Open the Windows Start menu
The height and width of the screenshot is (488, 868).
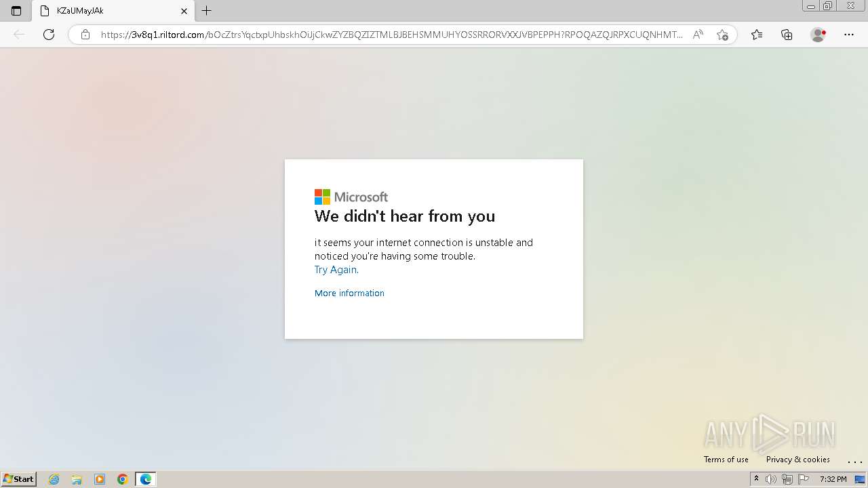pyautogui.click(x=19, y=479)
